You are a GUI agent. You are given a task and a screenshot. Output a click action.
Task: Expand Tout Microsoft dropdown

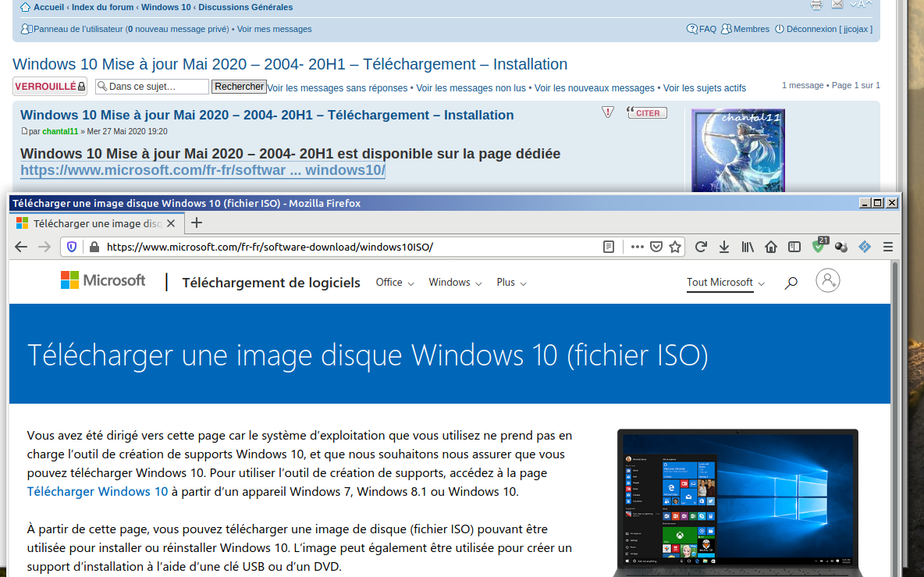726,283
